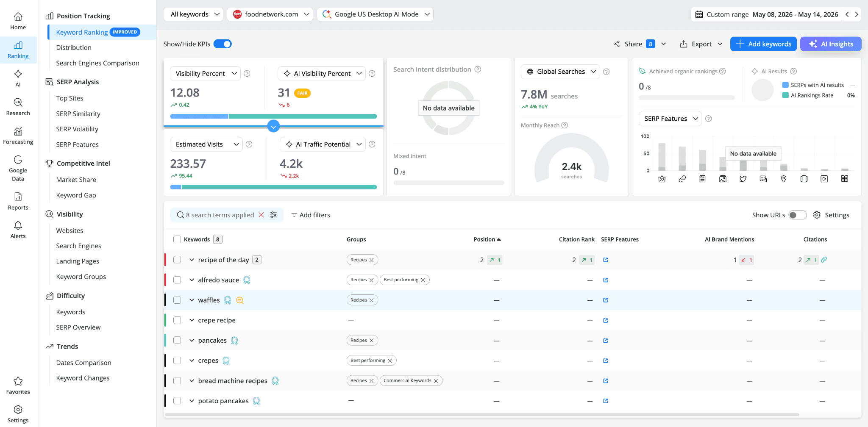Click SERPs with AI results legend swatch

coord(785,85)
